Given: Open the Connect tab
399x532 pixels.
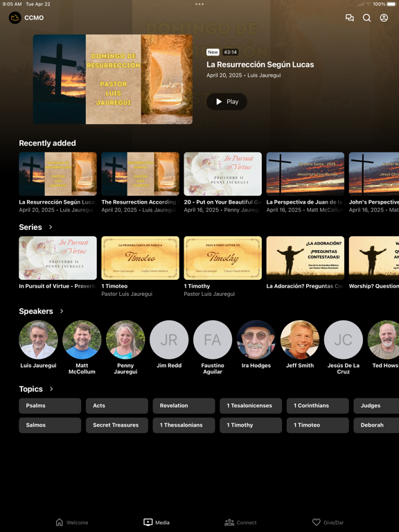Looking at the screenshot, I should tap(240, 522).
